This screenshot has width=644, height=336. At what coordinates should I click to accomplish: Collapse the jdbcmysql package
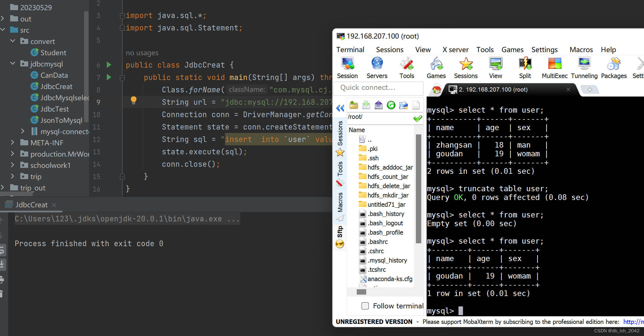click(x=13, y=64)
